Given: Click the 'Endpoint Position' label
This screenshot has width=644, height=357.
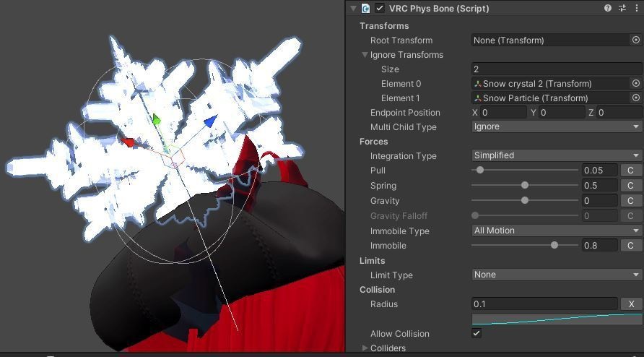Looking at the screenshot, I should [x=405, y=112].
